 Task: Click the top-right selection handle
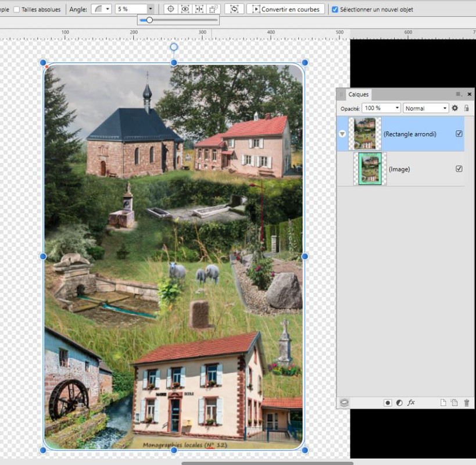coord(305,63)
